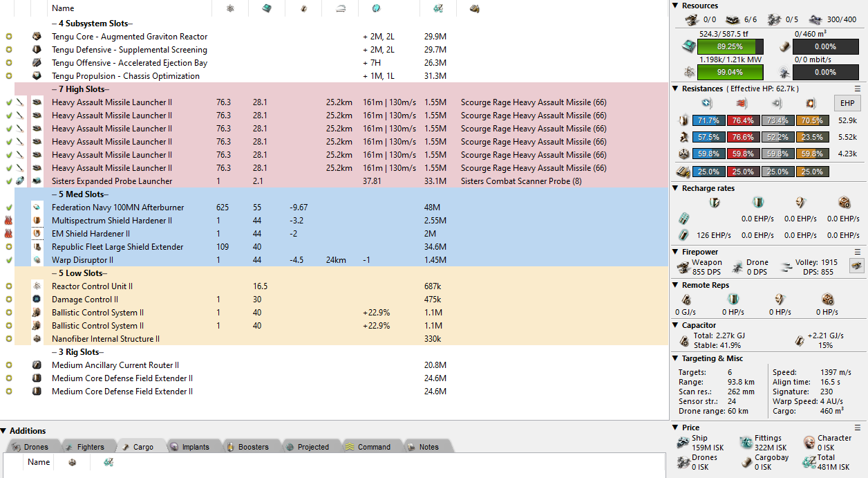The image size is (868, 478).
Task: Toggle state of Multispectrum Shield Hardener II
Action: [8, 221]
